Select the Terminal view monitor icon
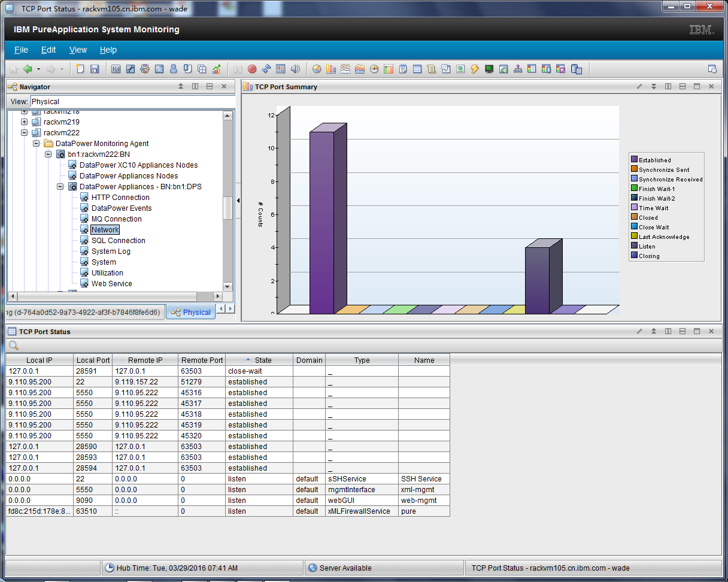The image size is (728, 582). (x=489, y=69)
